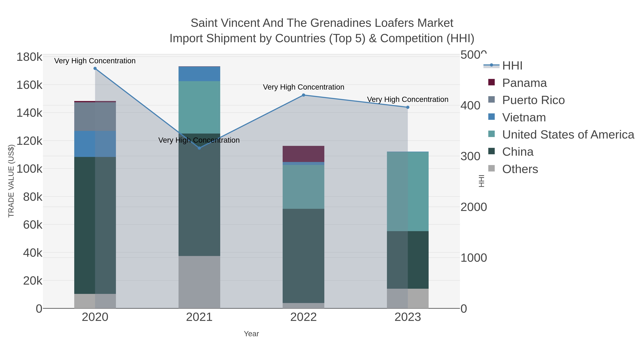Select the 2020 HHI data point
The height and width of the screenshot is (362, 644).
[95, 68]
